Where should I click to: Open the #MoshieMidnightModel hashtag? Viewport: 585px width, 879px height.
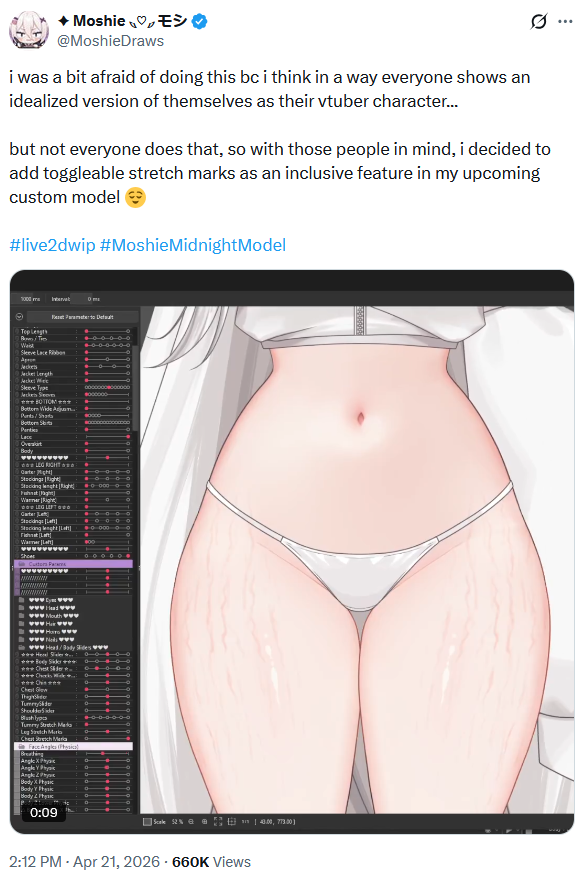pyautogui.click(x=193, y=245)
